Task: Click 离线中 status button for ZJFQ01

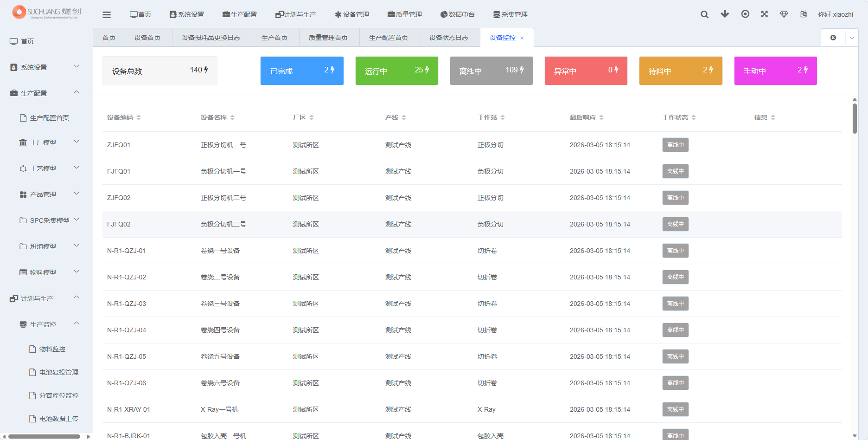Action: click(675, 145)
